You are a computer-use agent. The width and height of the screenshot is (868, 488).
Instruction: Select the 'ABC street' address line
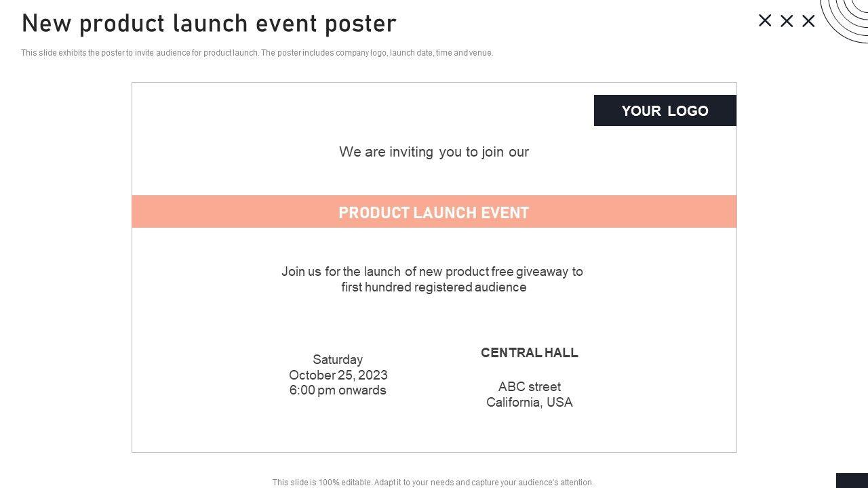pyautogui.click(x=530, y=387)
